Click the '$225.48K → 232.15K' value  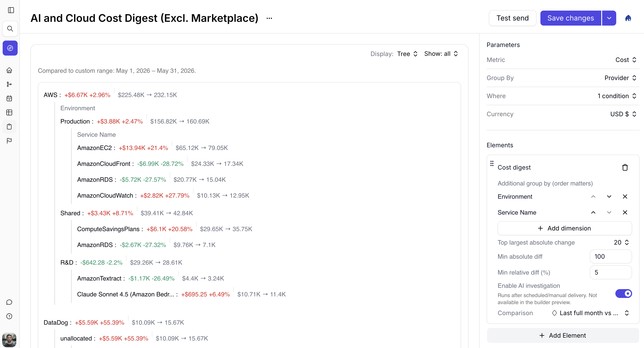pyautogui.click(x=147, y=95)
